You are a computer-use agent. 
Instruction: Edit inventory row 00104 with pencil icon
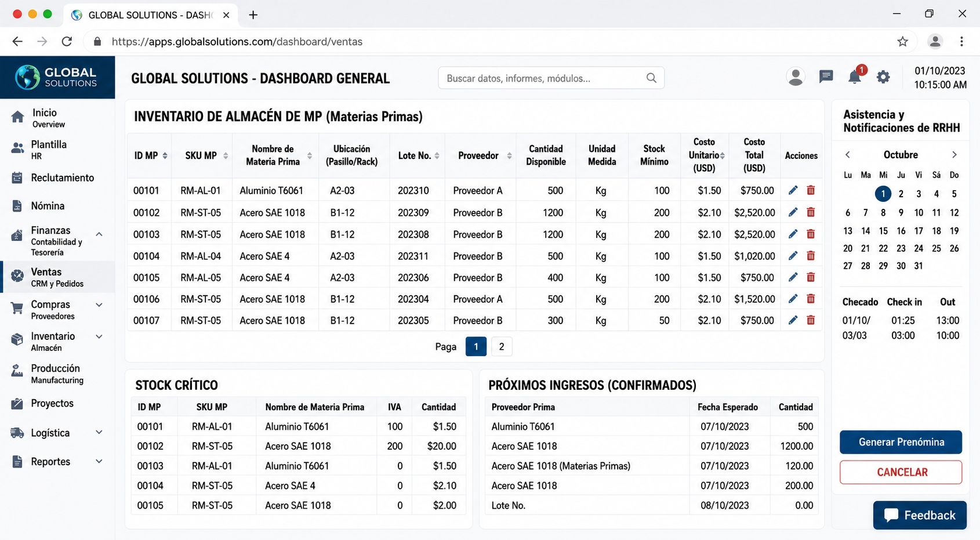pos(793,256)
